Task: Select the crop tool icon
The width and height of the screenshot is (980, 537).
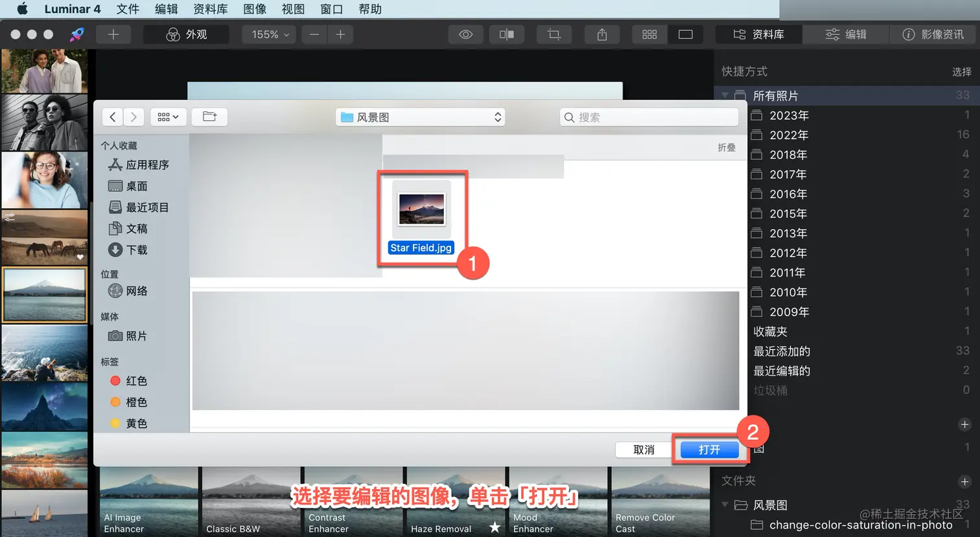Action: 554,34
